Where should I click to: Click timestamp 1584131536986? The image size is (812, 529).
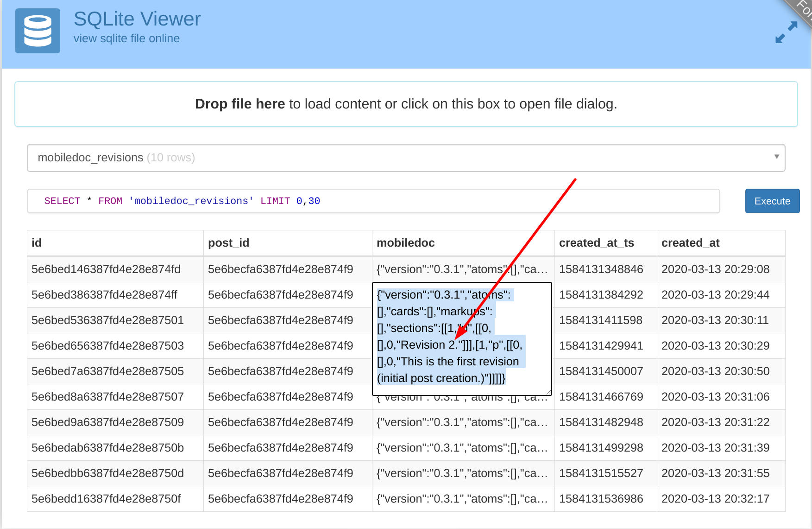(601, 499)
